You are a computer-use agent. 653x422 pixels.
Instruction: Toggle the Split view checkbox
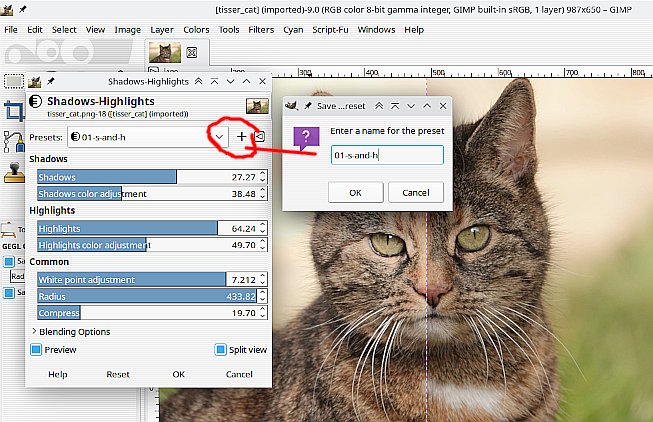220,350
